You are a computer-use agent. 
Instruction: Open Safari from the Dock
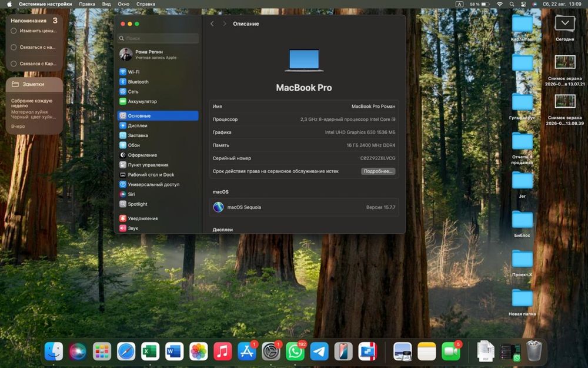126,352
